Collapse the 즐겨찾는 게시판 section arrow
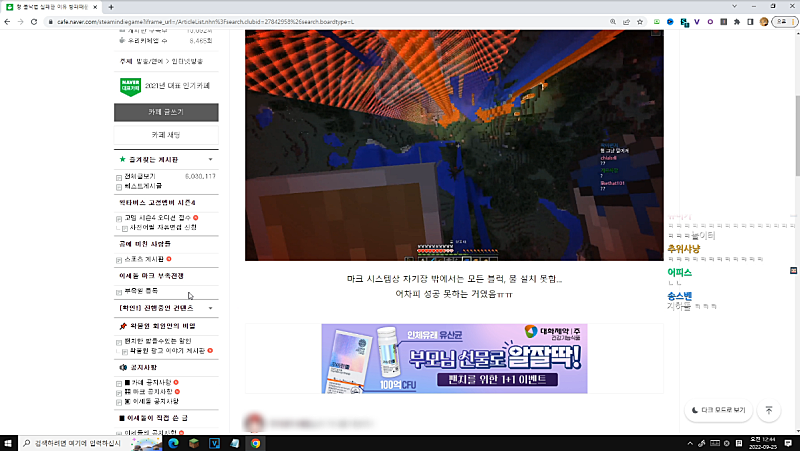 tap(210, 159)
